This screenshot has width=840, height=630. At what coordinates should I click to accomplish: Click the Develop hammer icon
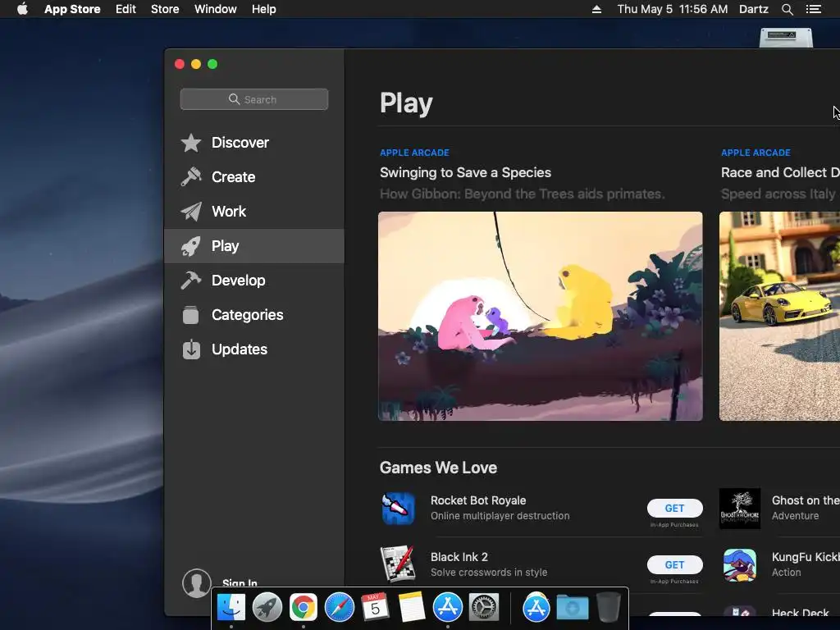[x=190, y=281]
